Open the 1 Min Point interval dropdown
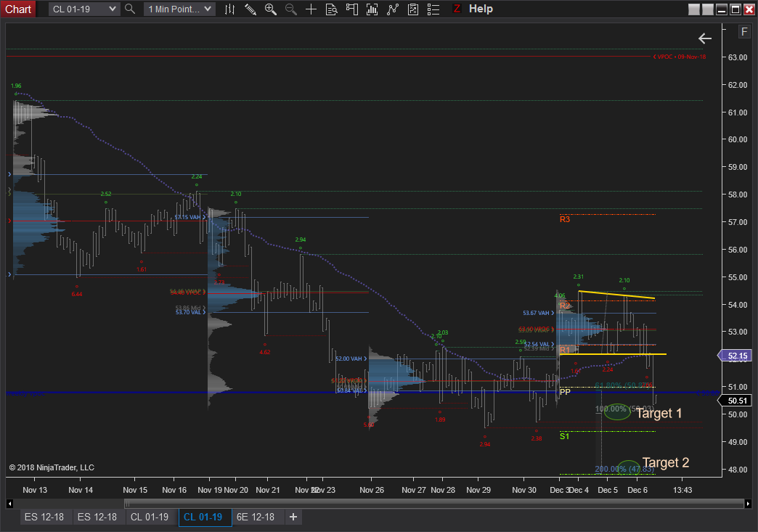Image resolution: width=758 pixels, height=532 pixels. [x=179, y=9]
